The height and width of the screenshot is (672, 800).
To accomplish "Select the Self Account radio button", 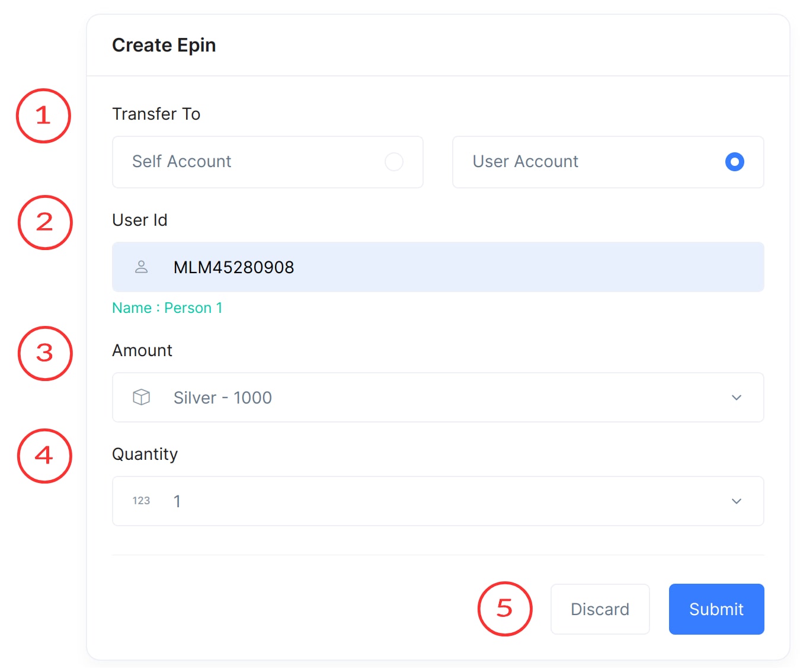I will point(394,162).
